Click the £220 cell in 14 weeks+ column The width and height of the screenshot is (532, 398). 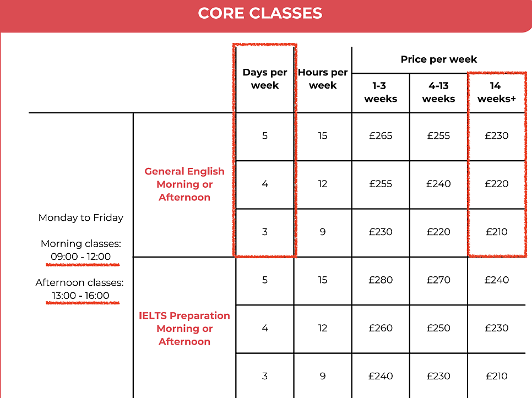496,184
